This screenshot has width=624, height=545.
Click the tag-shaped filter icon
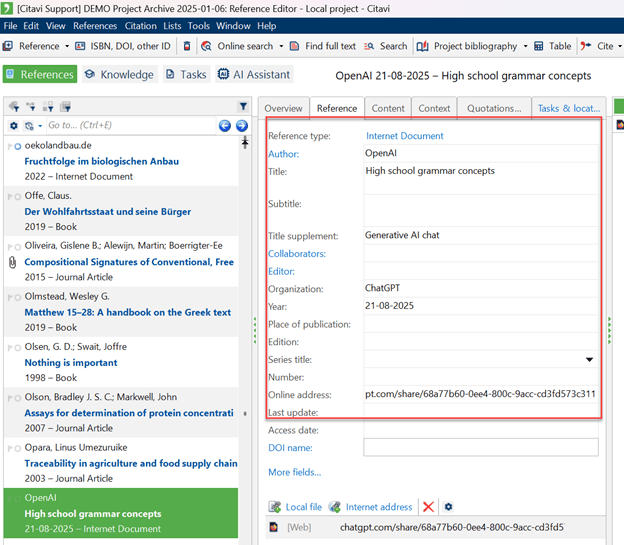(x=14, y=106)
